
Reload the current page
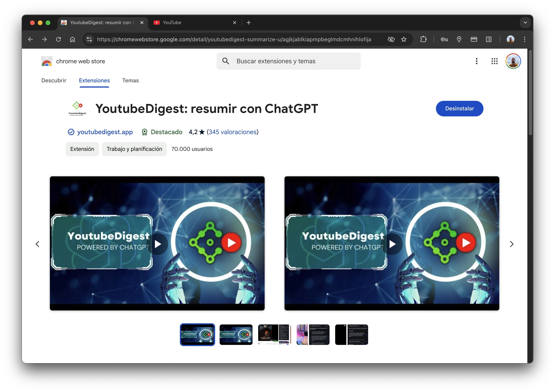pyautogui.click(x=58, y=39)
